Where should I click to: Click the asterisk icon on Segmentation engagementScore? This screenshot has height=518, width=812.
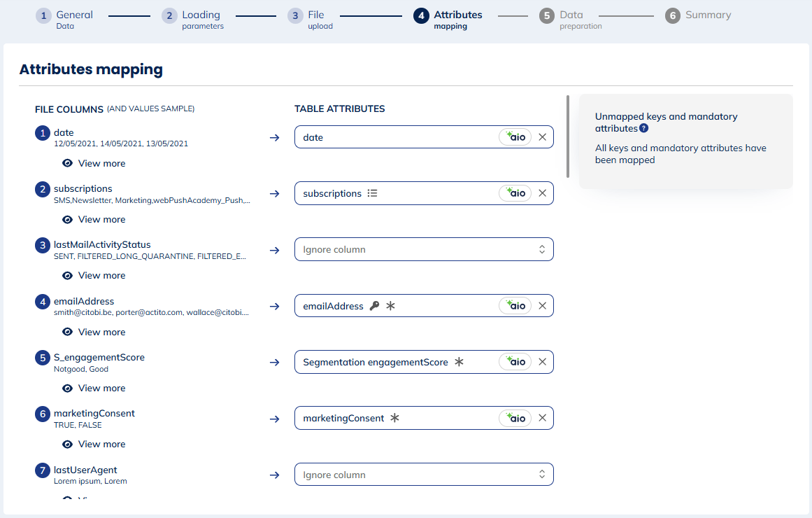click(459, 361)
